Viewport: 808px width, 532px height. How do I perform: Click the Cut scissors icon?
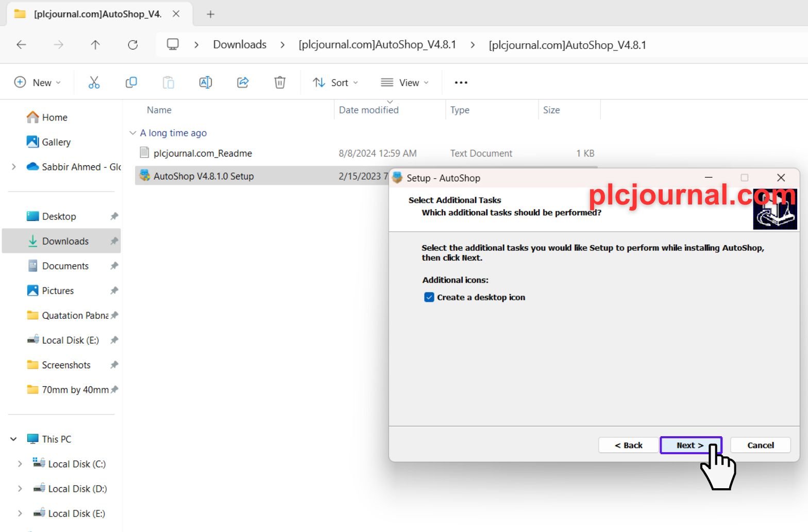(x=94, y=82)
